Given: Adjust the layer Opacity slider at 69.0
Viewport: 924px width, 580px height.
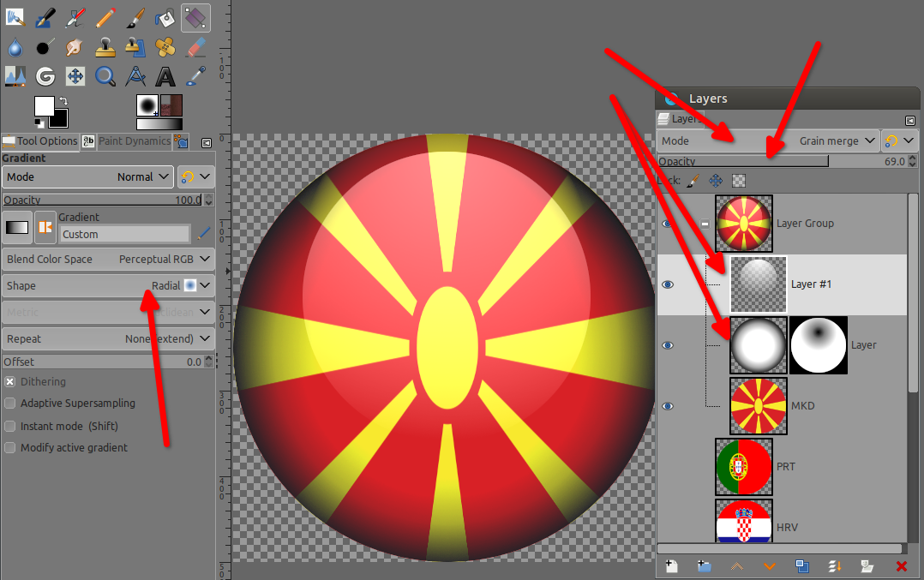Looking at the screenshot, I should click(x=782, y=161).
